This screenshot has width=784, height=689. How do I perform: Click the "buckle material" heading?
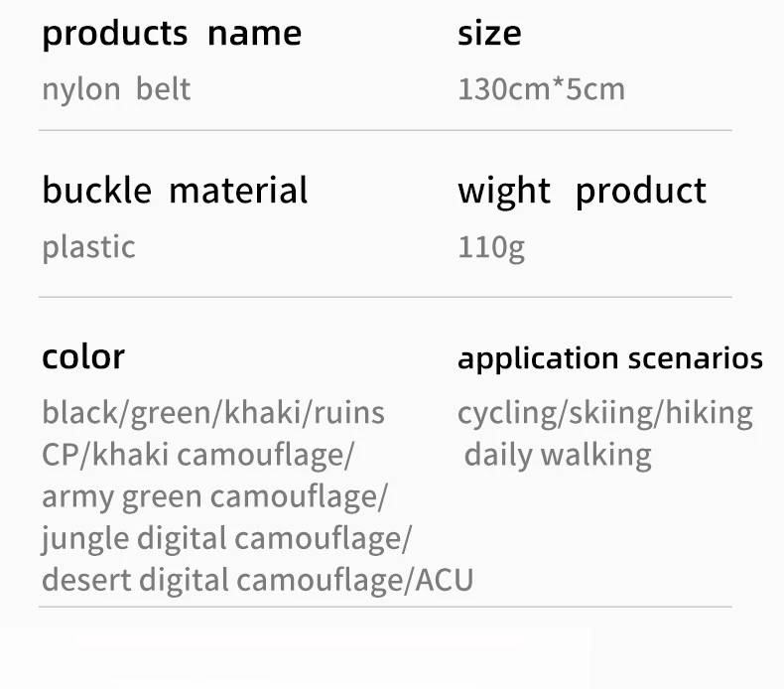tap(175, 190)
